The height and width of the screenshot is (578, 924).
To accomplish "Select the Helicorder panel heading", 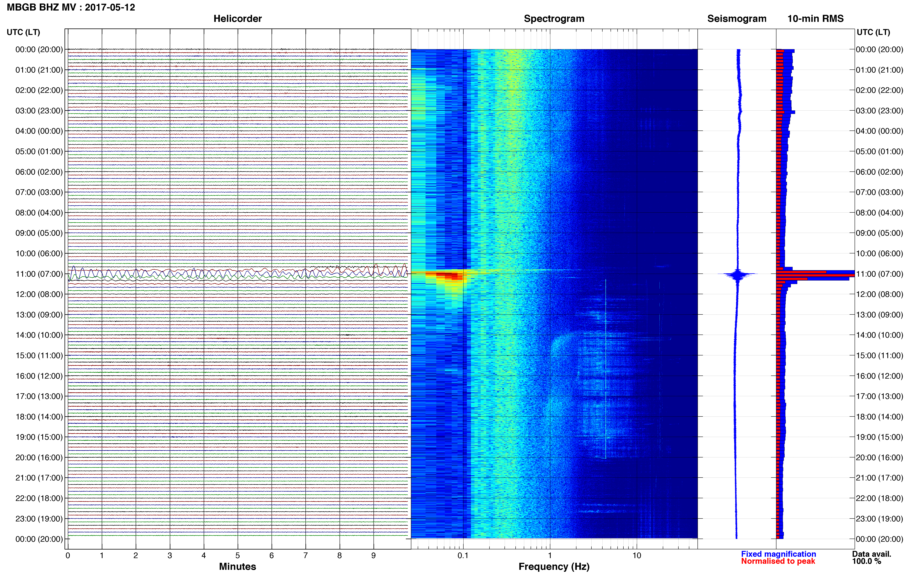I will [237, 19].
